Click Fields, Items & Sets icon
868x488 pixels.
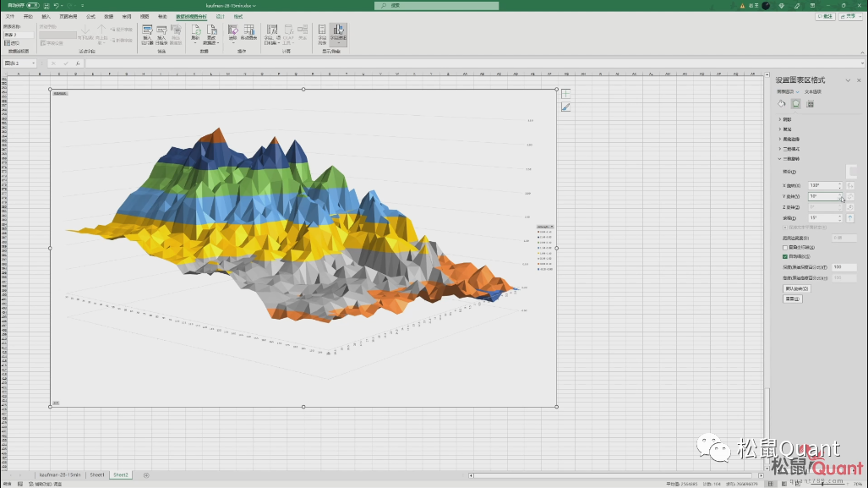coord(271,35)
